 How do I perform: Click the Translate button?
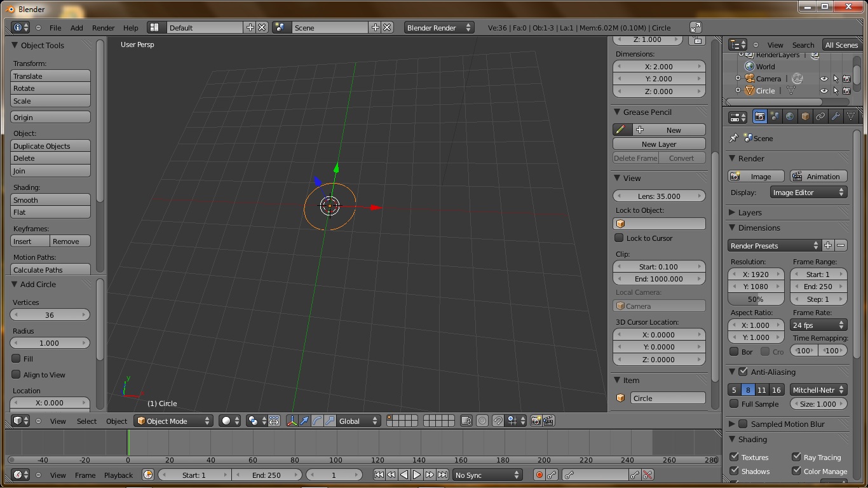pos(51,76)
